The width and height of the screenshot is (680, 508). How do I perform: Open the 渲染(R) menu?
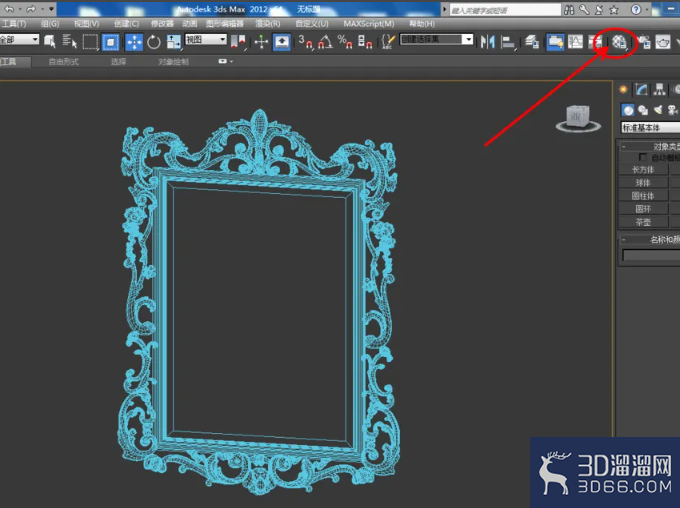pyautogui.click(x=268, y=24)
